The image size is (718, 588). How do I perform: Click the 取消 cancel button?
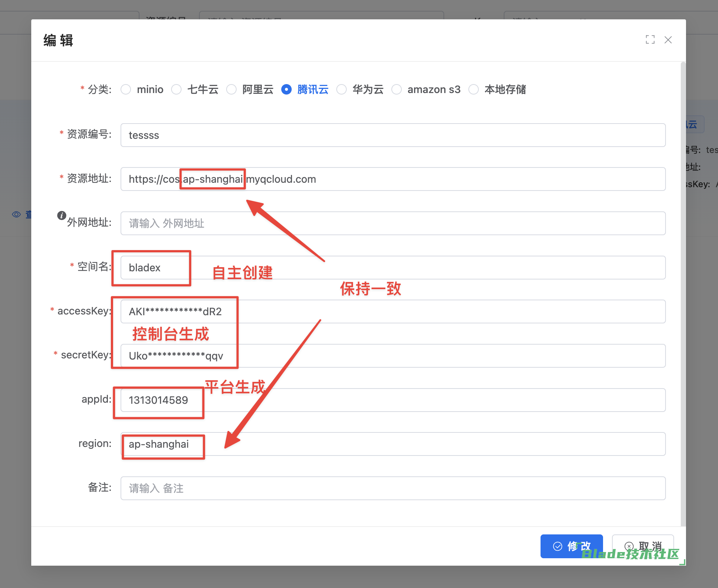click(643, 546)
